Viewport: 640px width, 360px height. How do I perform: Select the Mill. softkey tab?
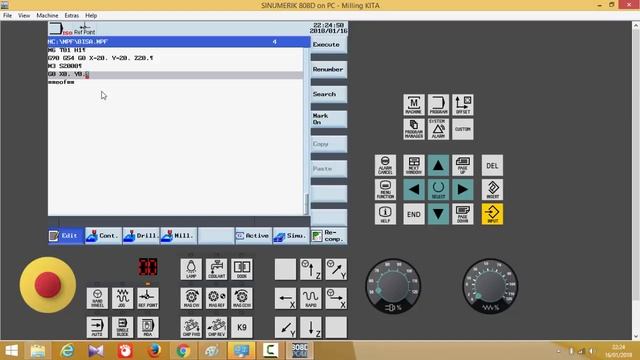[x=178, y=236]
